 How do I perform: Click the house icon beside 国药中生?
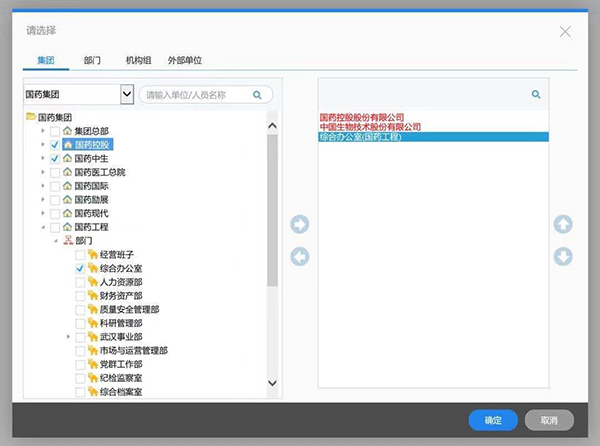67,158
